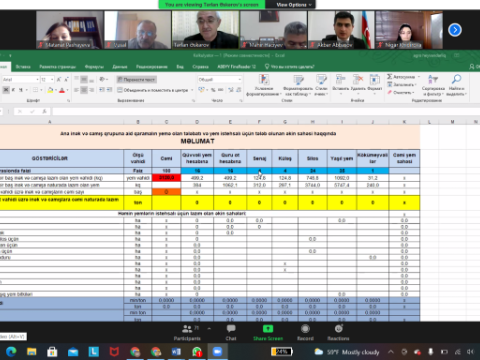
Task: Decrease font size with smaller A icon
Action: pyautogui.click(x=66, y=79)
